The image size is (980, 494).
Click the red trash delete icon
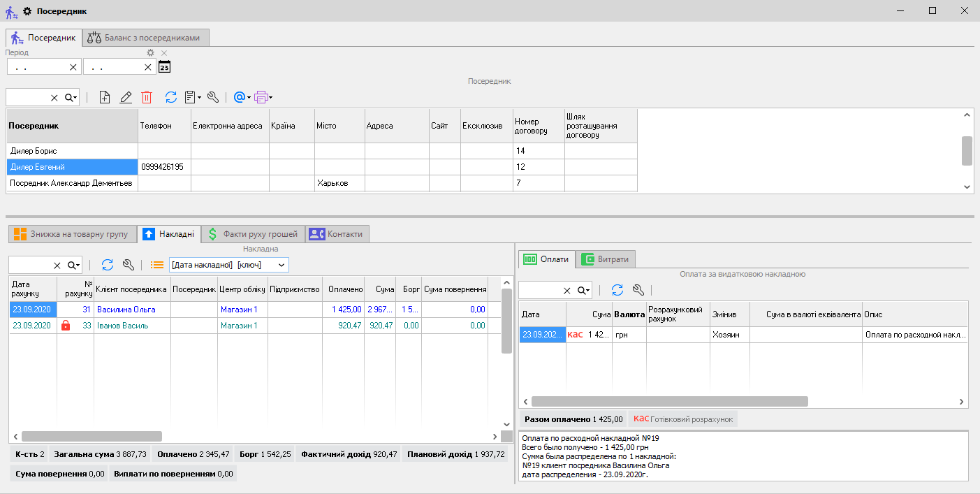click(147, 98)
